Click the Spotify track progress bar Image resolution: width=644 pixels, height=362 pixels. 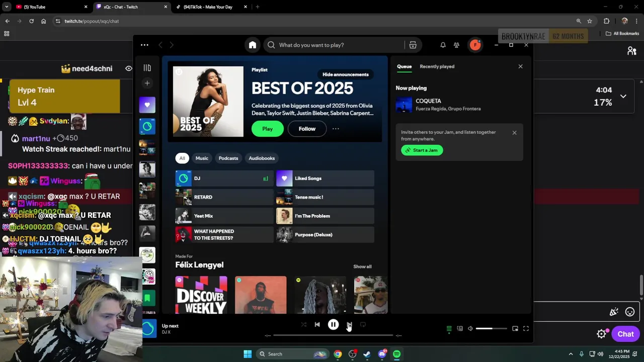pyautogui.click(x=333, y=335)
